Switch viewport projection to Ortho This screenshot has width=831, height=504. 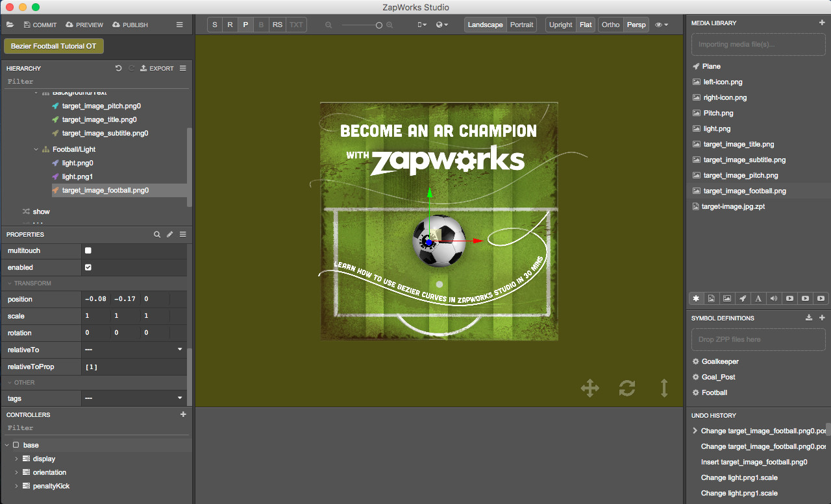click(x=610, y=24)
